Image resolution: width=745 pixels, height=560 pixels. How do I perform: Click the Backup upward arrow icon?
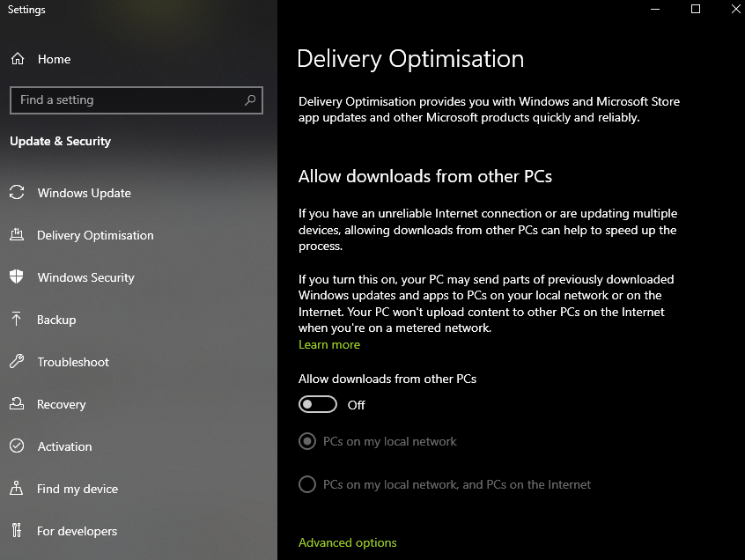click(x=17, y=319)
